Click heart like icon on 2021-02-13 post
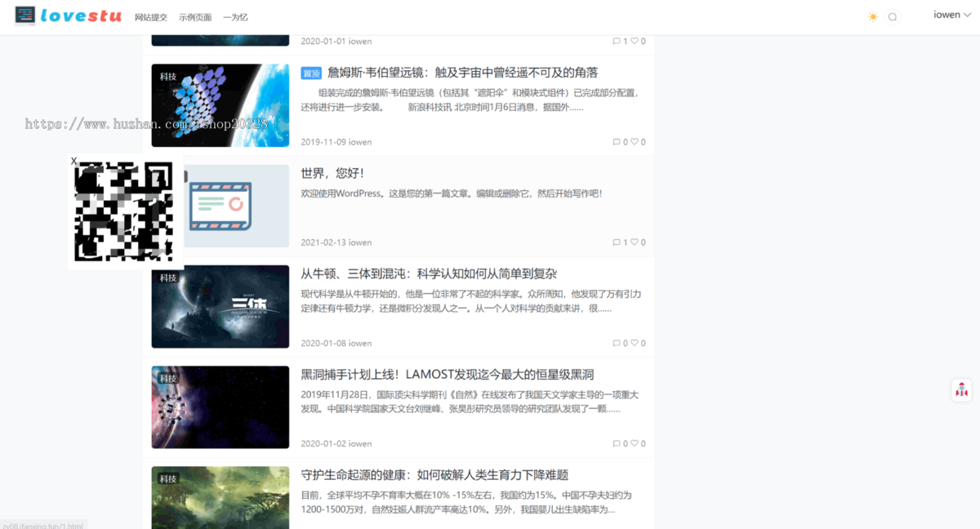This screenshot has height=529, width=980. [635, 242]
